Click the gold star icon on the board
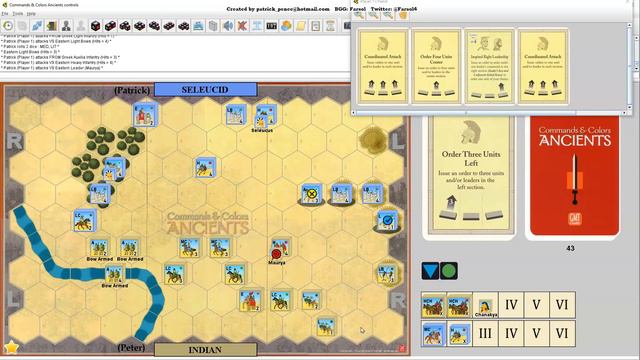Image resolution: width=640 pixels, height=360 pixels. tap(12, 347)
